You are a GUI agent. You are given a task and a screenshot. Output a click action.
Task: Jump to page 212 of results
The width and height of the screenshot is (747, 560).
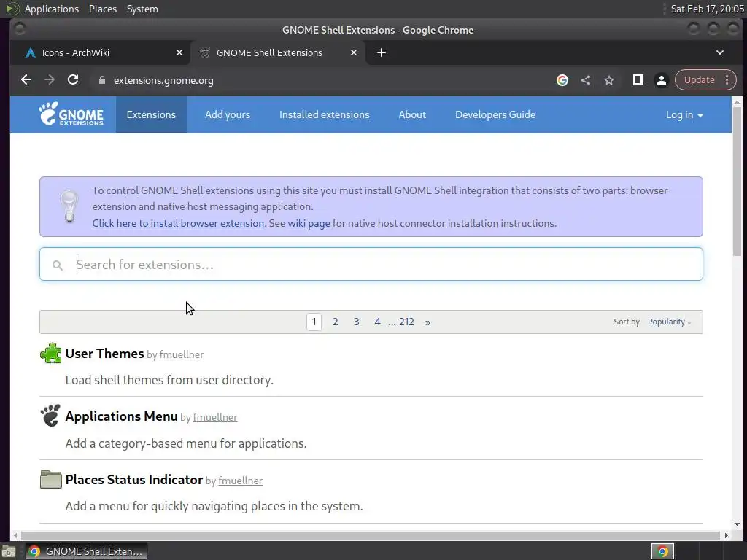click(x=406, y=322)
